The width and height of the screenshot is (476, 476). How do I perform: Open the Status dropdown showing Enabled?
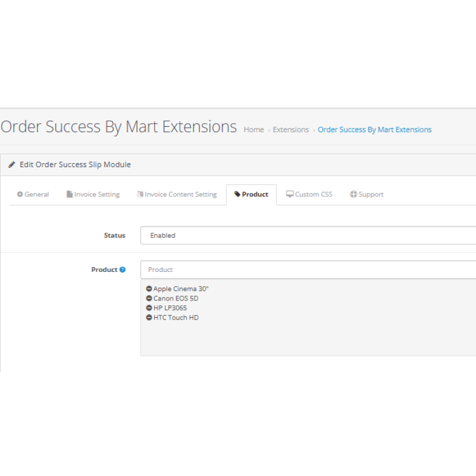pyautogui.click(x=308, y=235)
